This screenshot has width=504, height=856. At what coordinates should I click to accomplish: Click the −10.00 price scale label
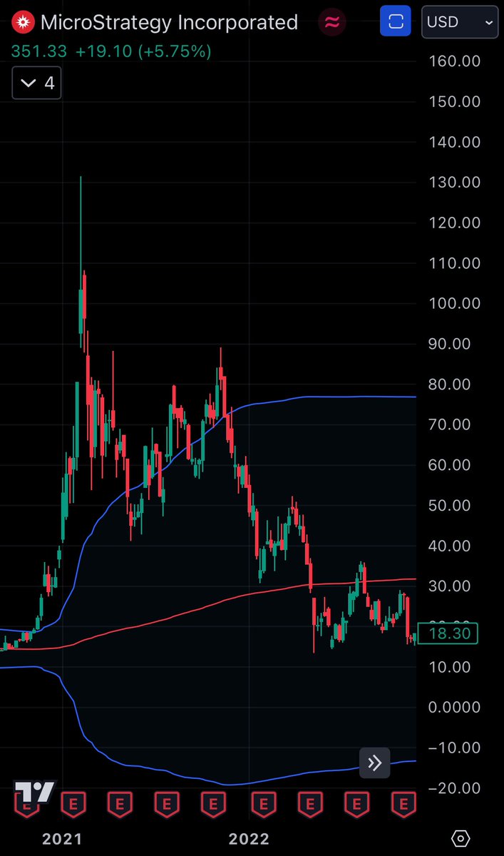455,748
